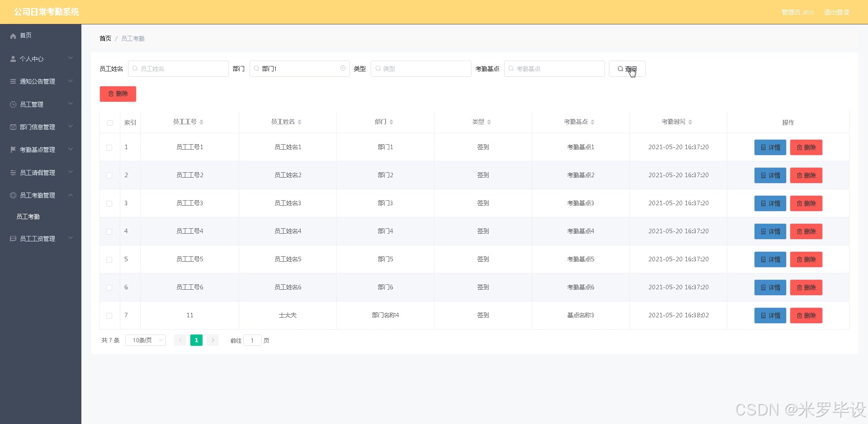Expand 考勤基点管理 menu chevron
This screenshot has width=868, height=424.
[71, 149]
